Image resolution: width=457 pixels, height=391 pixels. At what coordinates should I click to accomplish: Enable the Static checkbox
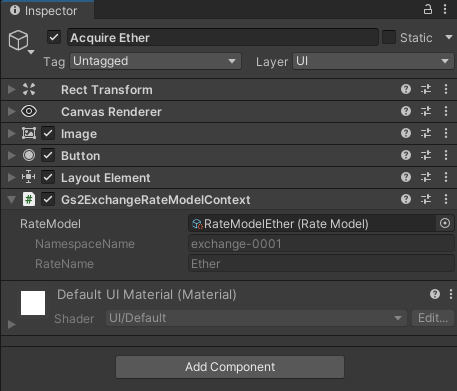(x=389, y=37)
